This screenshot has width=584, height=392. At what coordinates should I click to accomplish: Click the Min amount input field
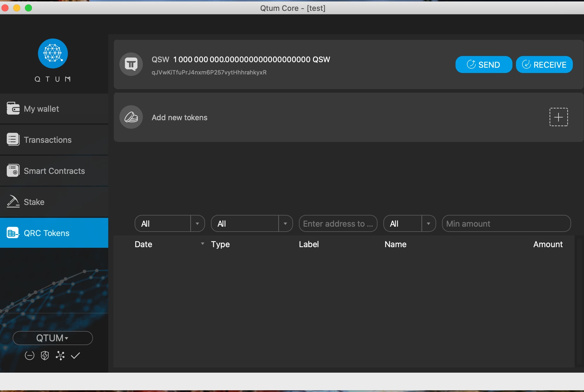coord(506,224)
